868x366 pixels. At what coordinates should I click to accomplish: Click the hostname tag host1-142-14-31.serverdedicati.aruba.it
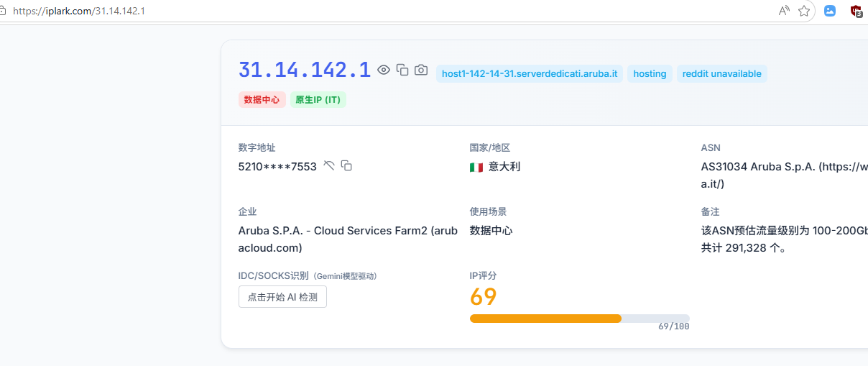[x=529, y=73]
